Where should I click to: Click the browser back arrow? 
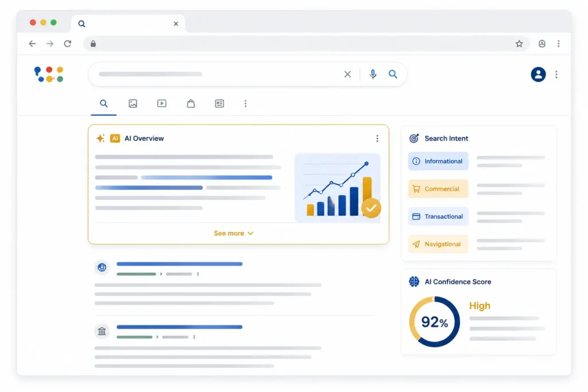click(x=32, y=44)
